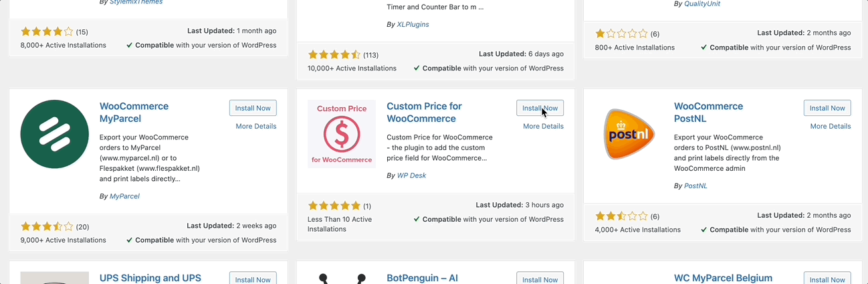Open More Details for WooCommerce PostNL
868x284 pixels.
pos(831,126)
